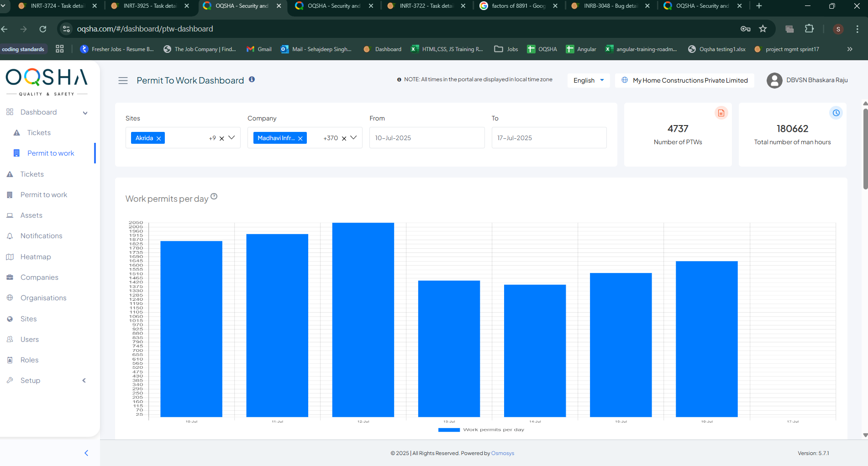This screenshot has width=868, height=466.
Task: Collapse the Dashboard sidebar section
Action: coord(85,113)
